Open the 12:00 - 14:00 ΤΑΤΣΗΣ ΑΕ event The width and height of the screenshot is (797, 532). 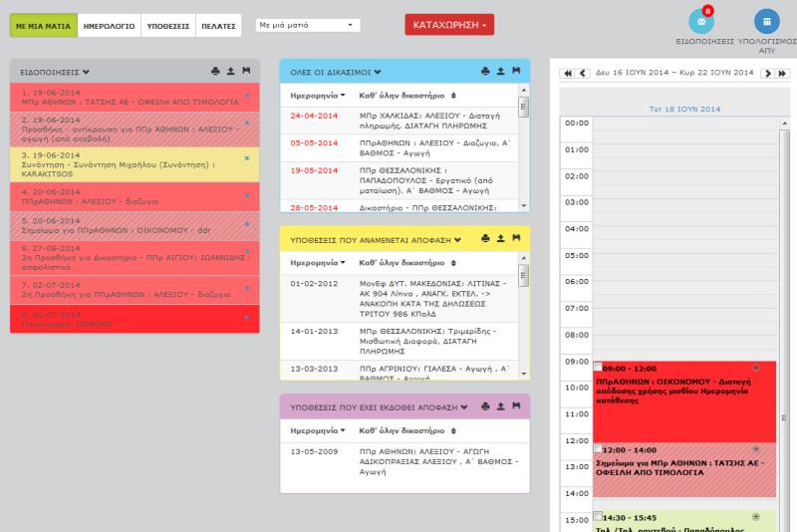pos(684,470)
